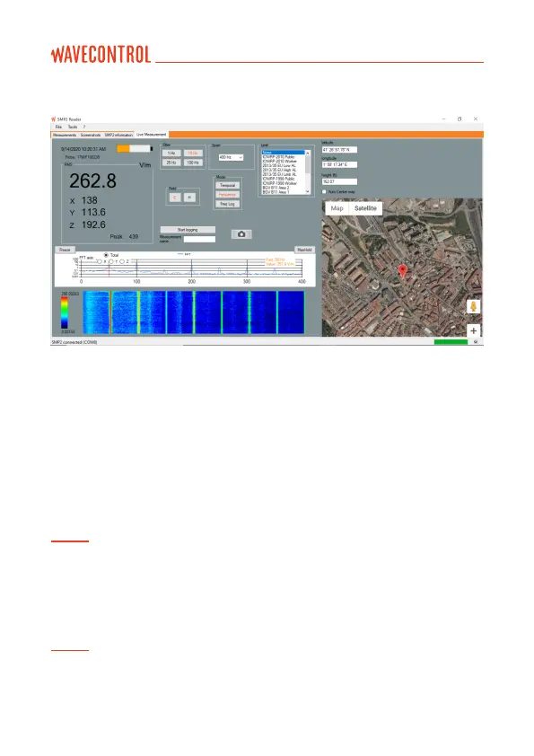The image size is (534, 756).
Task: Open the 400 Hz span dropdown
Action: tap(231, 158)
